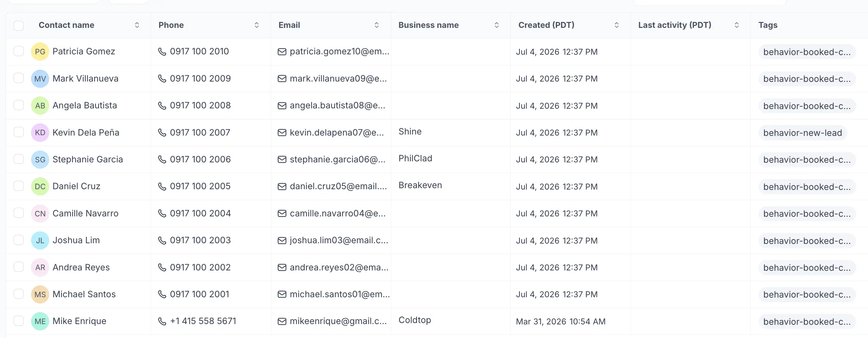The width and height of the screenshot is (868, 338).
Task: Check the box for Andrea Reyes
Action: coord(18,267)
